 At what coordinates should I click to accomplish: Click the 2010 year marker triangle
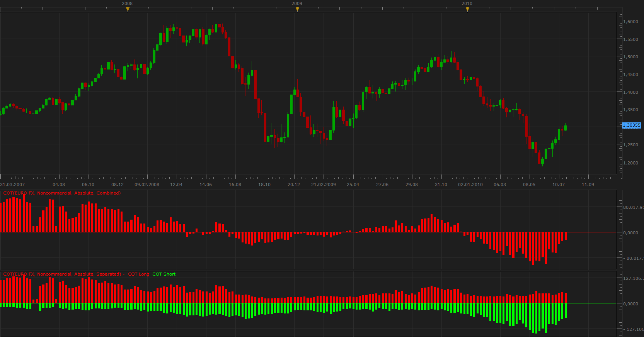(x=467, y=10)
